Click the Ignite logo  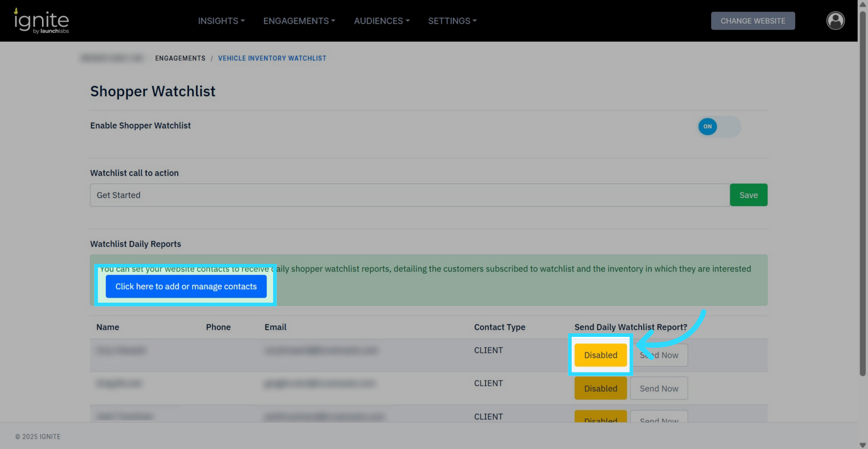(x=41, y=21)
